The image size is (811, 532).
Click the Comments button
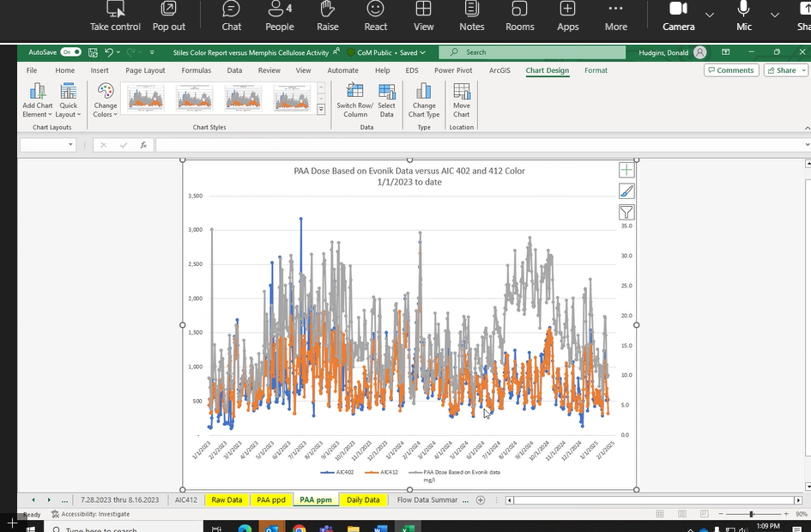pos(731,70)
